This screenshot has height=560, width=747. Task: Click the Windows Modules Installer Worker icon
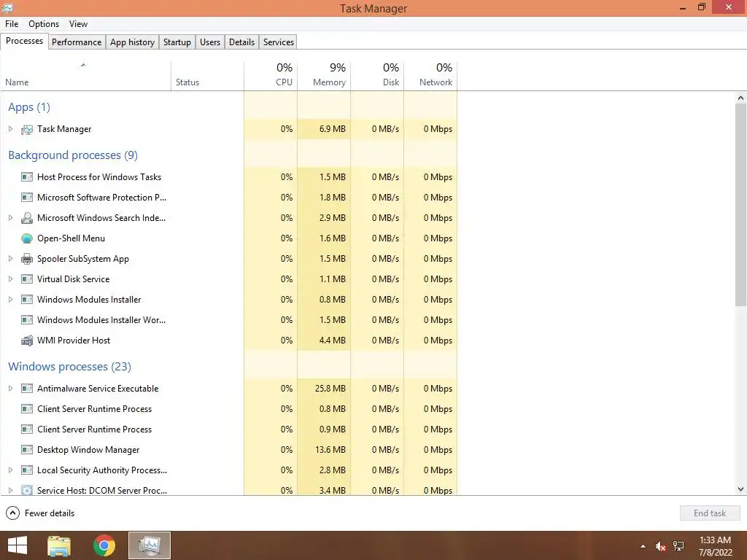(x=27, y=321)
